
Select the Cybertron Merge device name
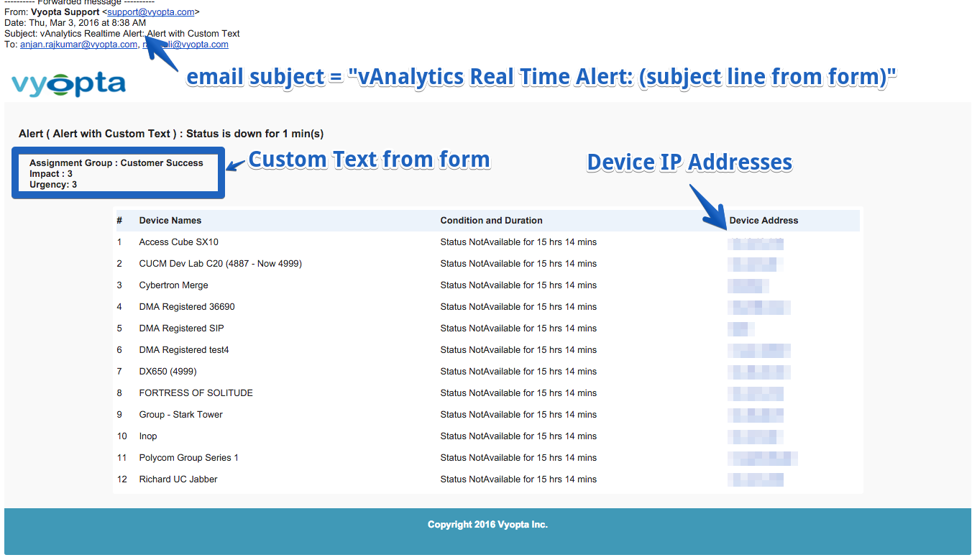pos(174,285)
